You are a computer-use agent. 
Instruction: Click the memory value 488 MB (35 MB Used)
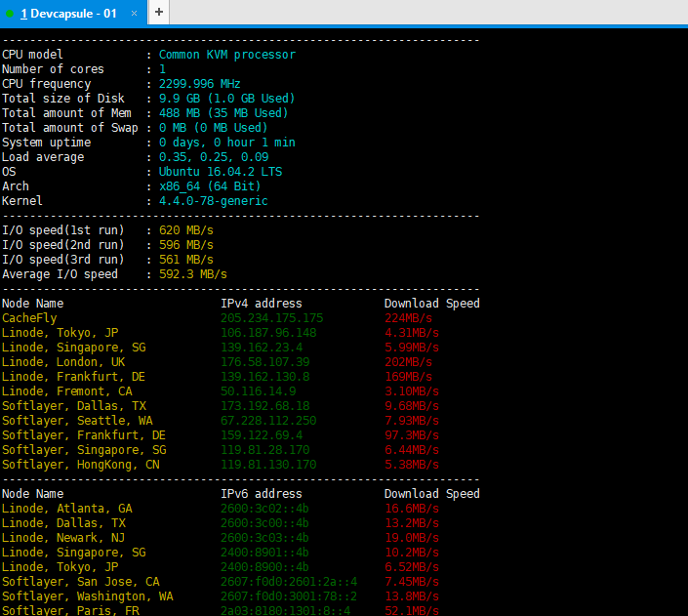(223, 113)
